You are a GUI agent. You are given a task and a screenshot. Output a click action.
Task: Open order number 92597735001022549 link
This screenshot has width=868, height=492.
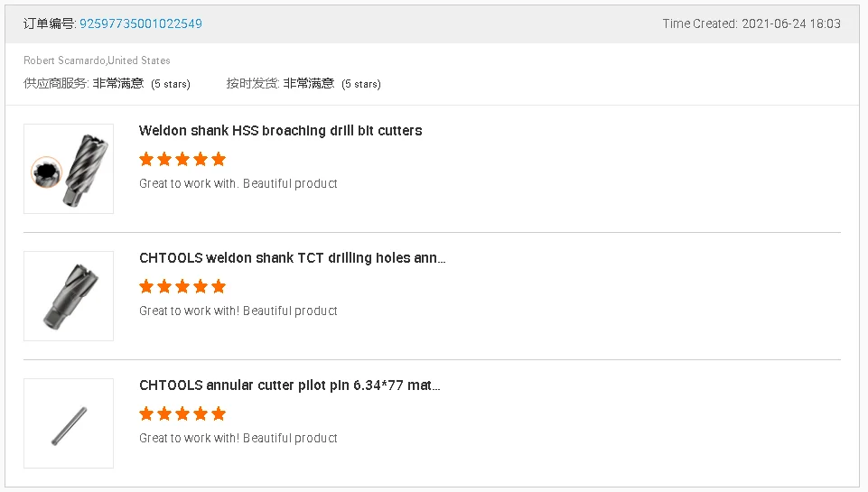tap(141, 23)
